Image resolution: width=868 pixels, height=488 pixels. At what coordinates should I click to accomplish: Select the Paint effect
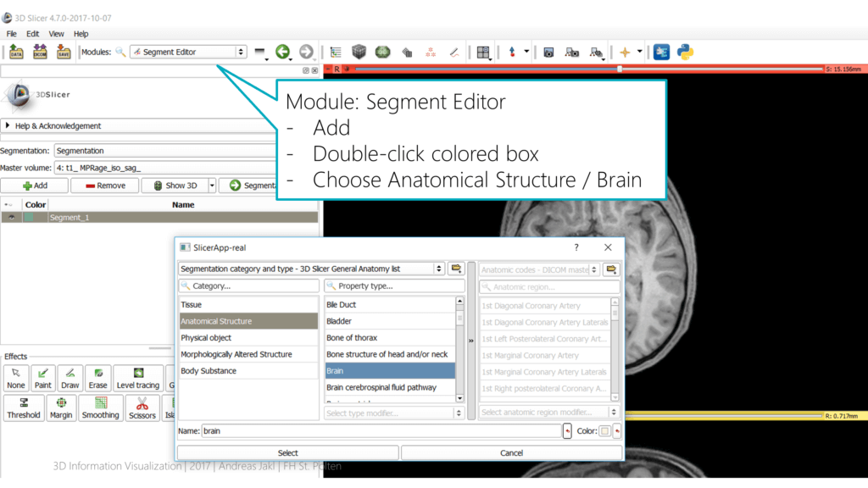pos(42,379)
